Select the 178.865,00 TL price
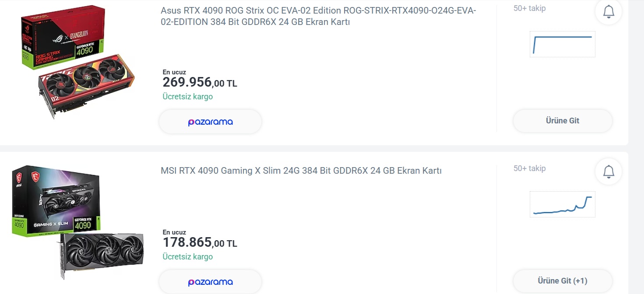 [200, 242]
